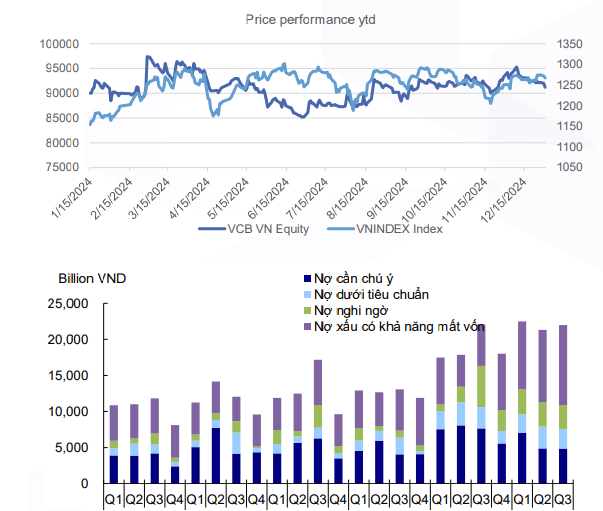The height and width of the screenshot is (511, 603).
Task: Click the 80000 left axis value
Action: (x=62, y=143)
